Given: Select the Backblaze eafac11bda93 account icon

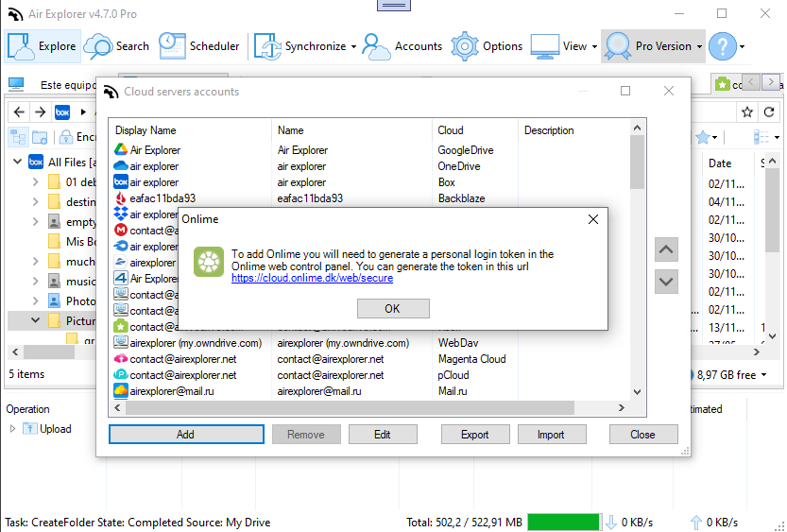Looking at the screenshot, I should tap(121, 197).
